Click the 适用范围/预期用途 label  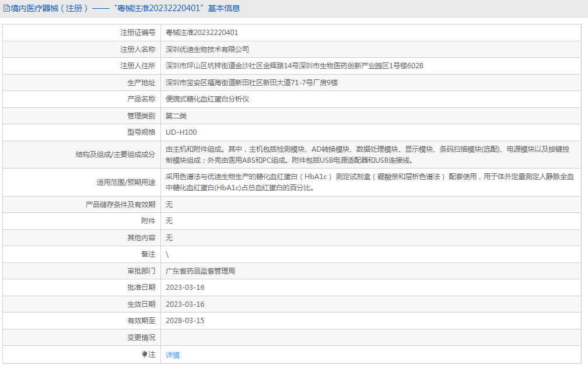click(x=125, y=183)
